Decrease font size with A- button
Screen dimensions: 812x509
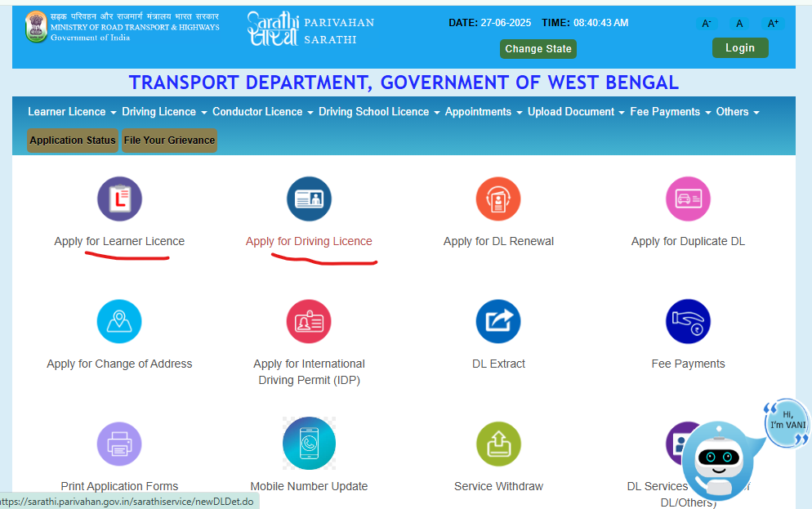tap(707, 24)
